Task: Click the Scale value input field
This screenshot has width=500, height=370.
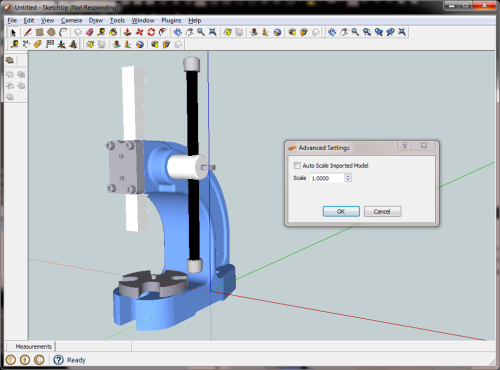Action: coord(327,178)
